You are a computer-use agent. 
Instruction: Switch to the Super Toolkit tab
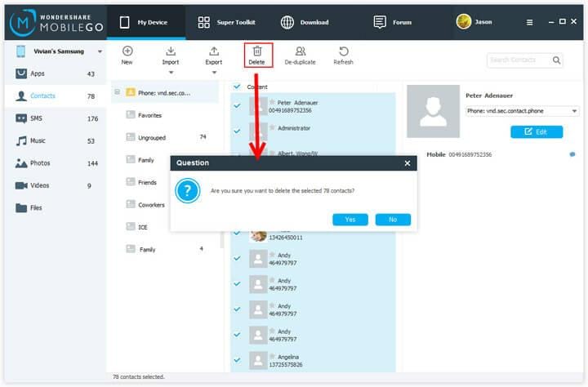pos(226,22)
